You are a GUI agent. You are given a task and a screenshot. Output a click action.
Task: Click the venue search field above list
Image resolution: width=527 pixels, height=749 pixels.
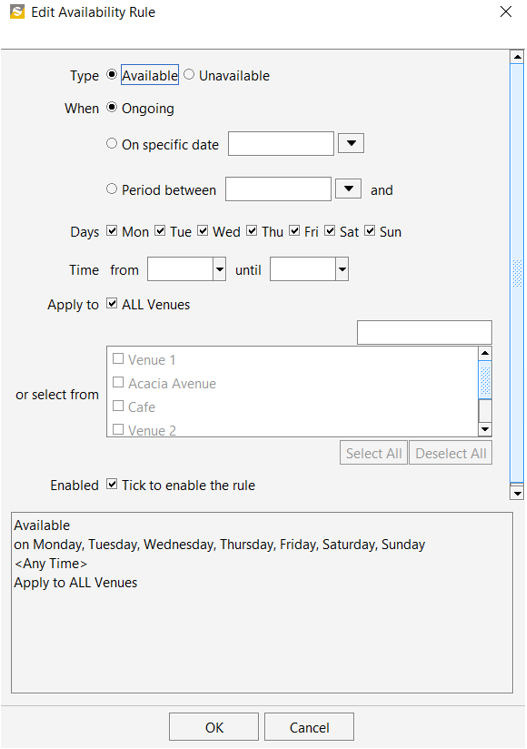click(x=424, y=332)
